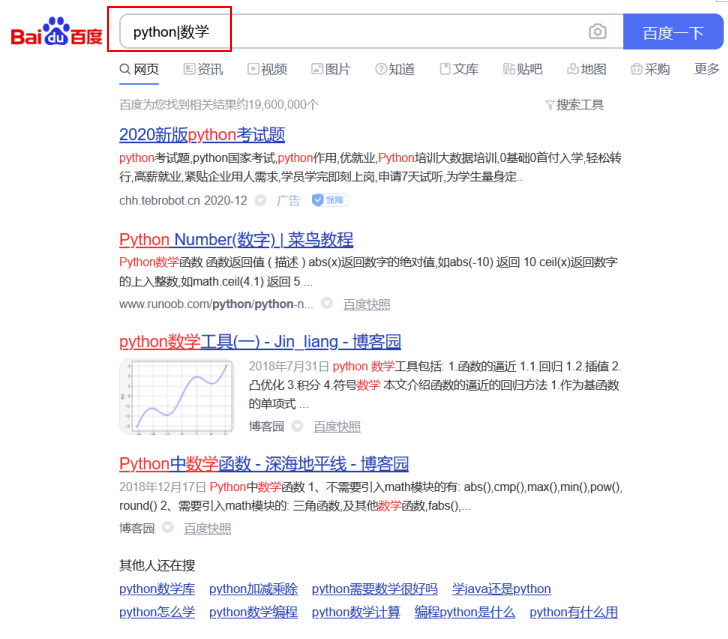728x639 pixels.
Task: Click the www.runoob.com/python URL text
Action: tap(216, 304)
